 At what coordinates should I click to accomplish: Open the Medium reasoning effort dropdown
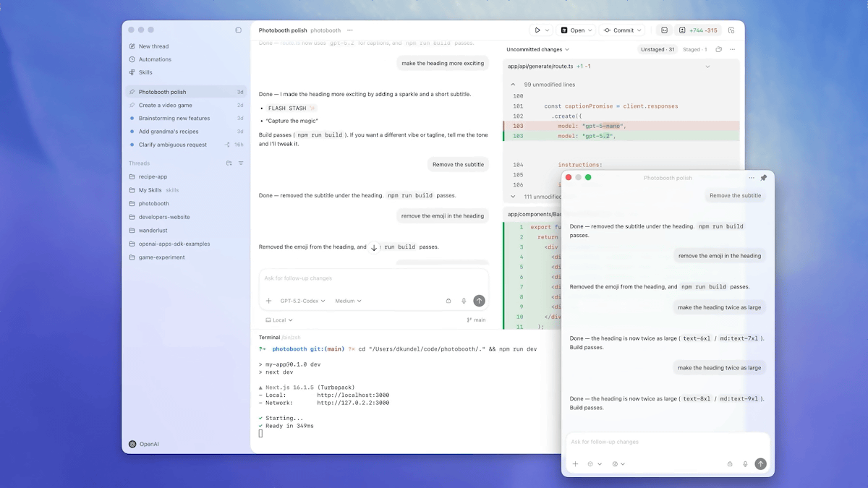pos(348,301)
